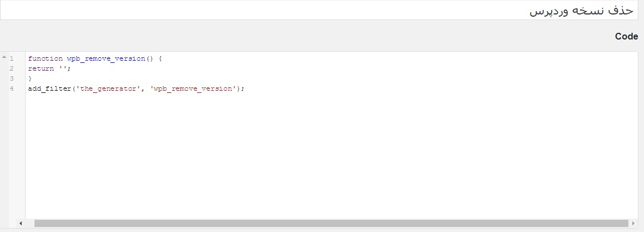Click the opening curly brace on line 1

point(160,59)
